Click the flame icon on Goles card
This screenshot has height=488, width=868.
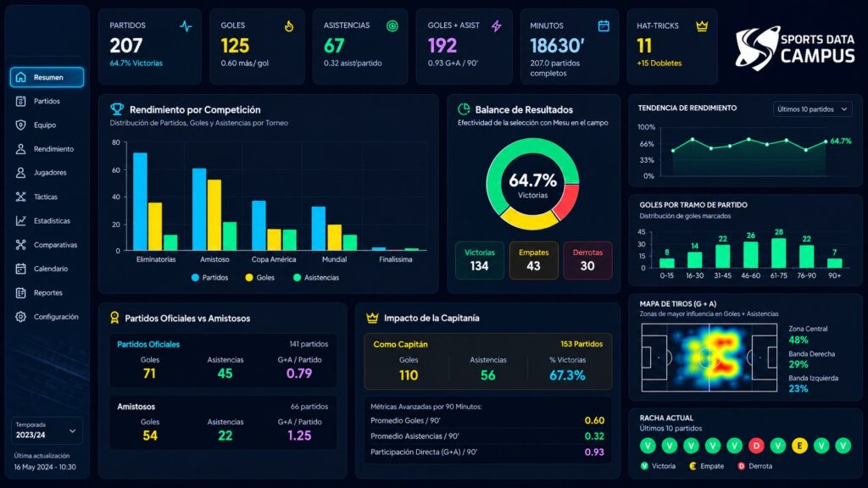tap(289, 26)
